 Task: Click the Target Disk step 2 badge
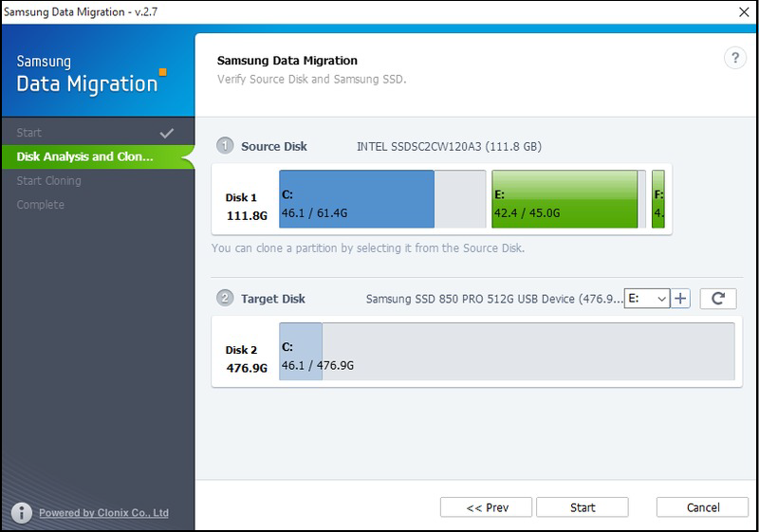[x=225, y=299]
